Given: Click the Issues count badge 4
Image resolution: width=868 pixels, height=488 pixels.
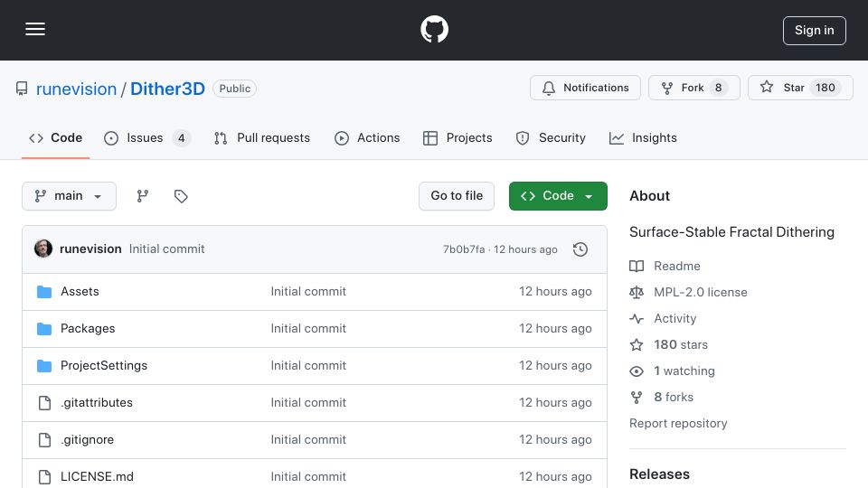Looking at the screenshot, I should [x=181, y=138].
